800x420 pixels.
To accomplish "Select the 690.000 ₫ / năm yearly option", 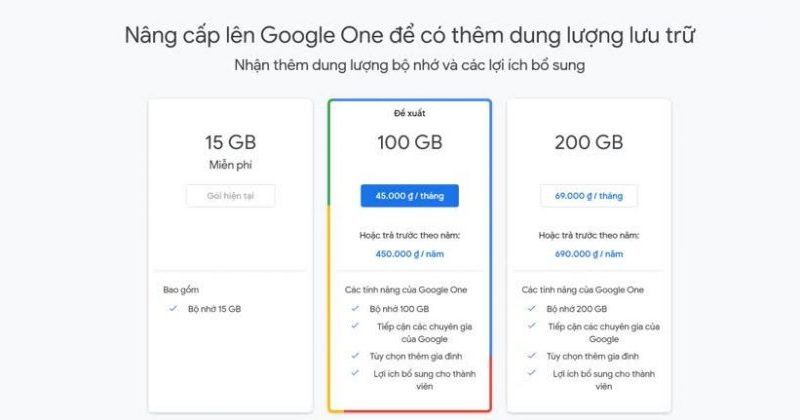I will 588,254.
